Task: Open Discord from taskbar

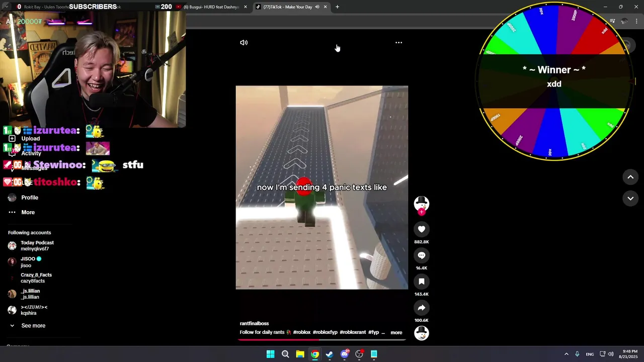Action: tap(345, 354)
